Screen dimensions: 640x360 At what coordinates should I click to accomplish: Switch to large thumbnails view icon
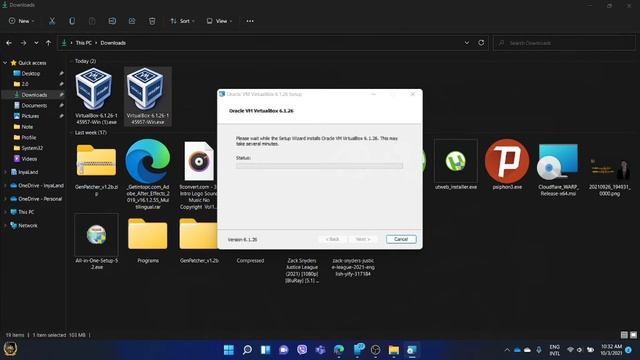(633, 335)
